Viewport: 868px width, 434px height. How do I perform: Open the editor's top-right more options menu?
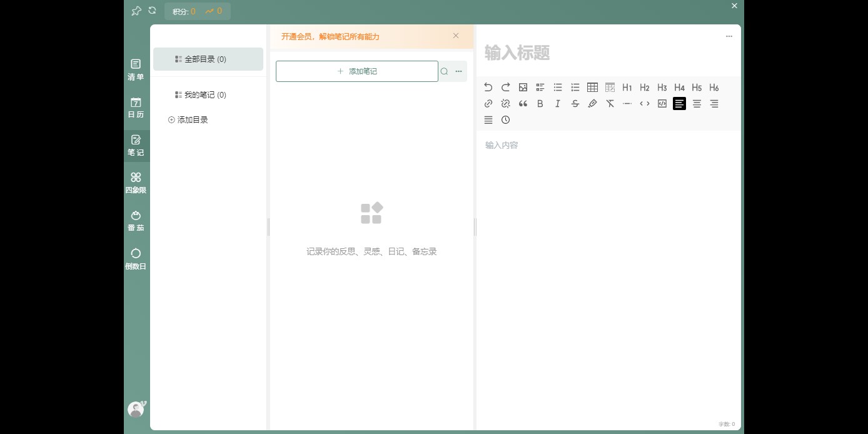(x=729, y=36)
